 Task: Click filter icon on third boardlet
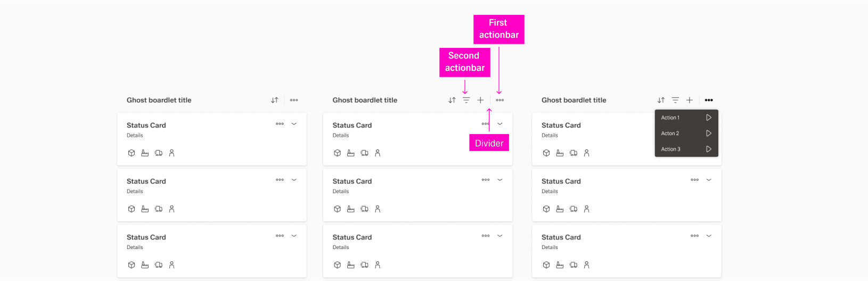(x=675, y=100)
